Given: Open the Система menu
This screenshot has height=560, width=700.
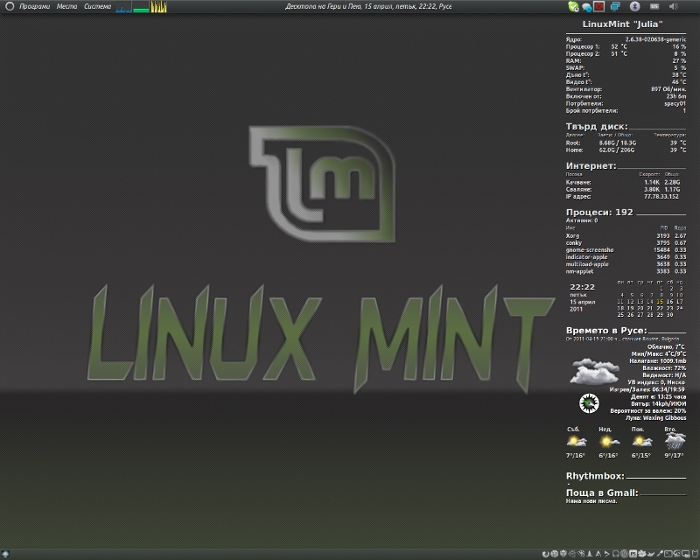Looking at the screenshot, I should pos(97,6).
